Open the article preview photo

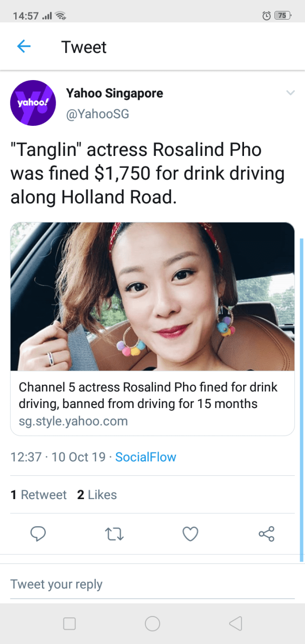click(x=152, y=296)
